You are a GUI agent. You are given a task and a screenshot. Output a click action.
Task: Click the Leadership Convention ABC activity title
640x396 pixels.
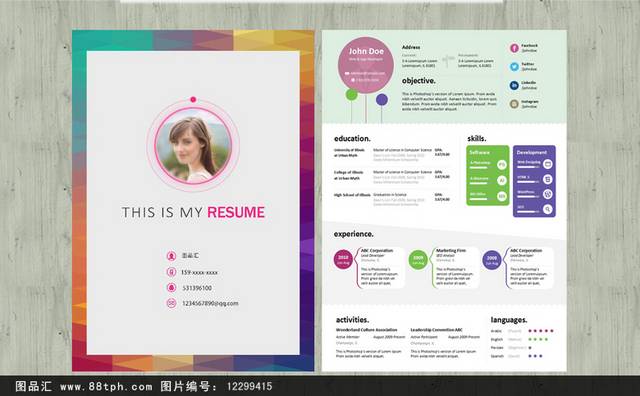[x=437, y=329]
